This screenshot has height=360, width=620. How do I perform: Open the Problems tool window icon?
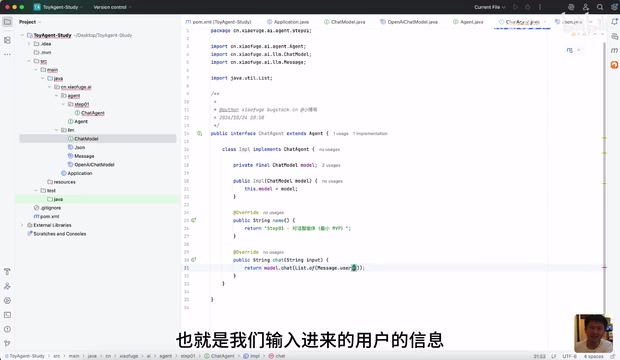coord(7,329)
